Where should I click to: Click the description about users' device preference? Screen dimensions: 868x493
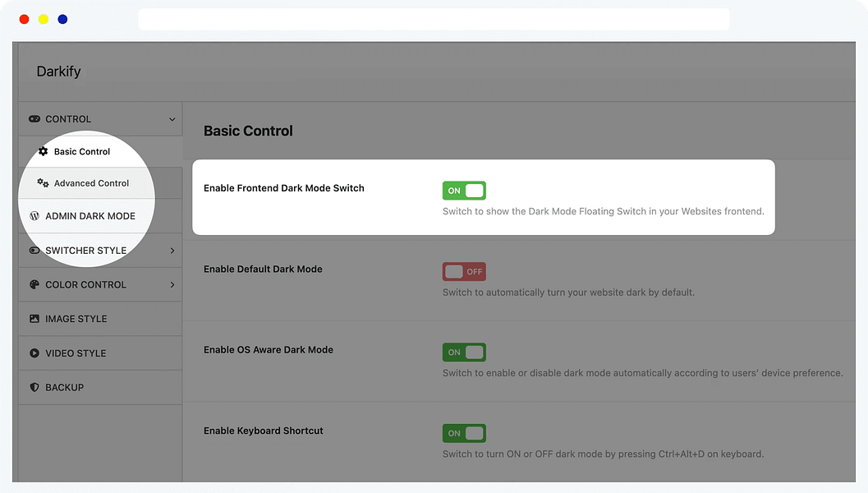tap(643, 373)
